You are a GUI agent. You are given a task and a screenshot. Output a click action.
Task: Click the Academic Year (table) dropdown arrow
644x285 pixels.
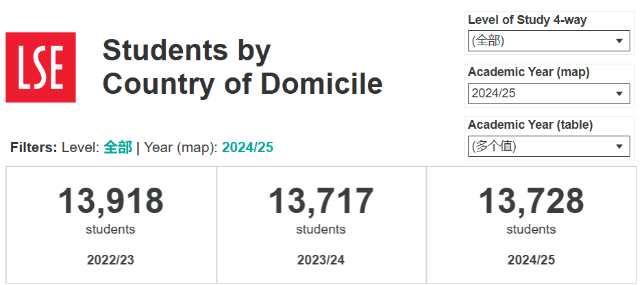coord(619,146)
